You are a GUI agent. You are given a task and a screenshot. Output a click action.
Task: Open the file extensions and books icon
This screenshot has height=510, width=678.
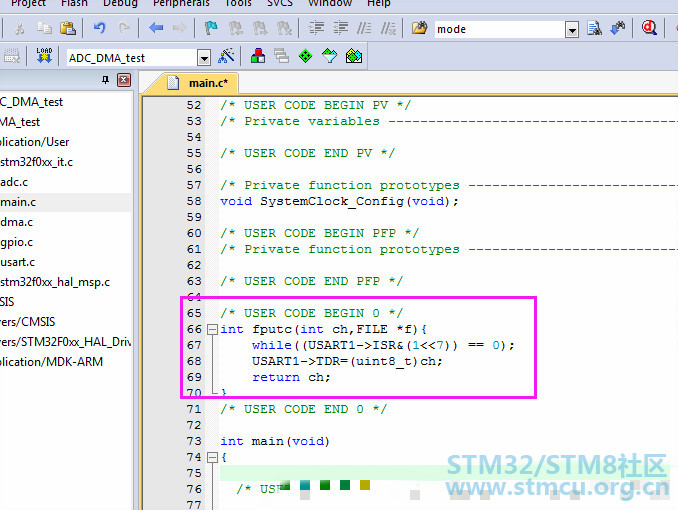click(x=258, y=56)
